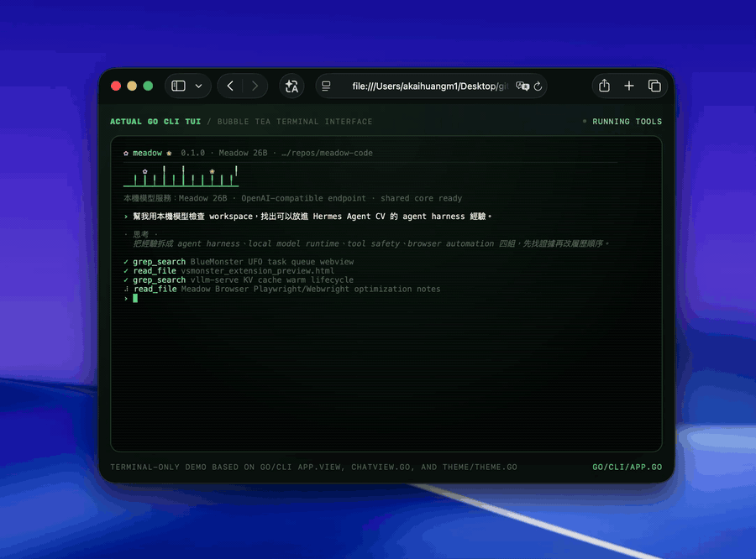Close the window with red button
756x559 pixels.
click(116, 86)
